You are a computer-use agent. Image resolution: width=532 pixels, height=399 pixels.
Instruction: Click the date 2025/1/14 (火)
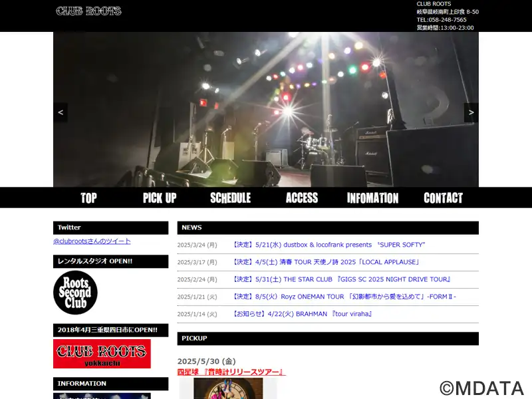[197, 314]
